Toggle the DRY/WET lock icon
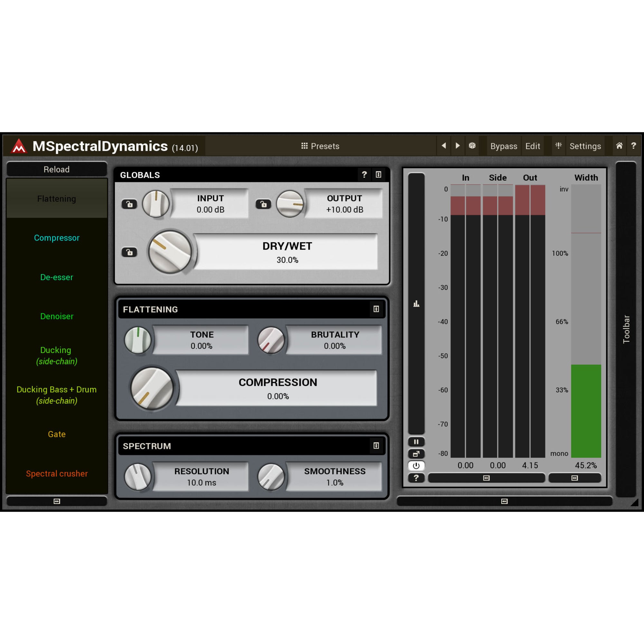The width and height of the screenshot is (644, 644). (x=129, y=252)
